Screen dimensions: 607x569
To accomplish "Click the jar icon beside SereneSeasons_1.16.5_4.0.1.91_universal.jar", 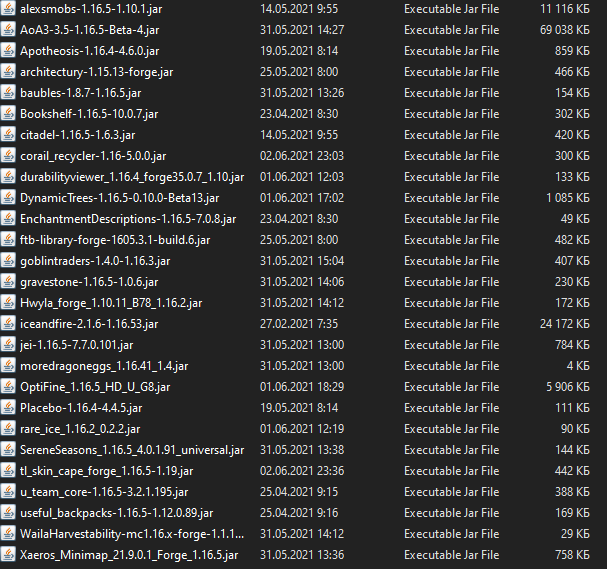I will coord(8,449).
